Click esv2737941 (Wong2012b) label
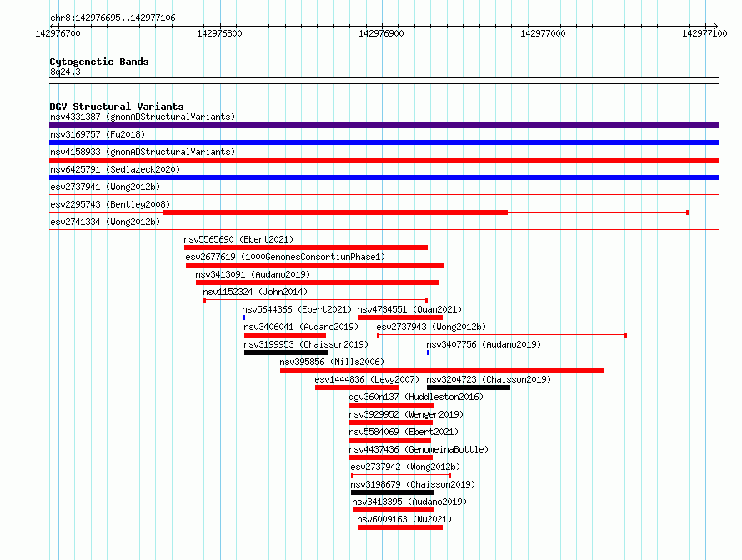 click(105, 187)
